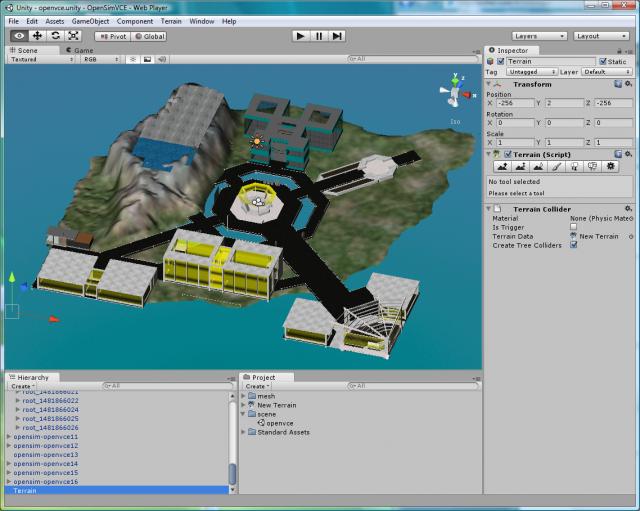This screenshot has height=511, width=640.
Task: Toggle the Static checkbox
Action: (x=603, y=62)
